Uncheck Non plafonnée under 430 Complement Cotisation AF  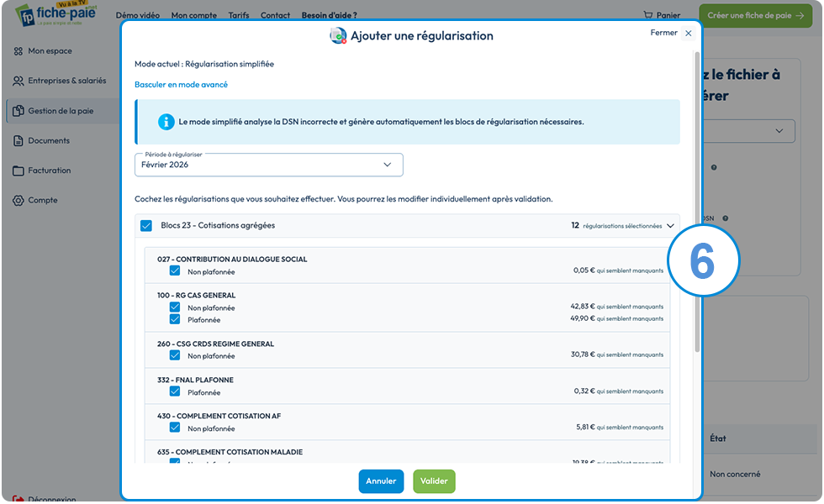pyautogui.click(x=175, y=428)
